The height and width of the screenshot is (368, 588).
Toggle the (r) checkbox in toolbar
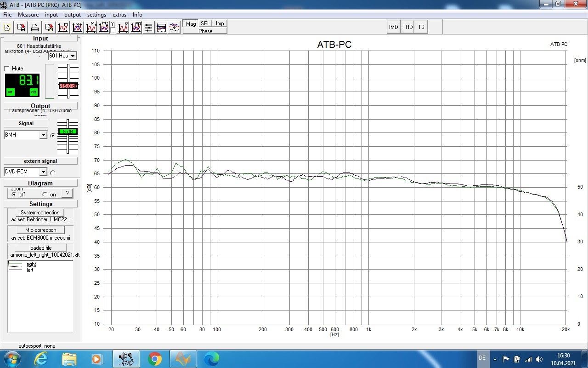113,30
